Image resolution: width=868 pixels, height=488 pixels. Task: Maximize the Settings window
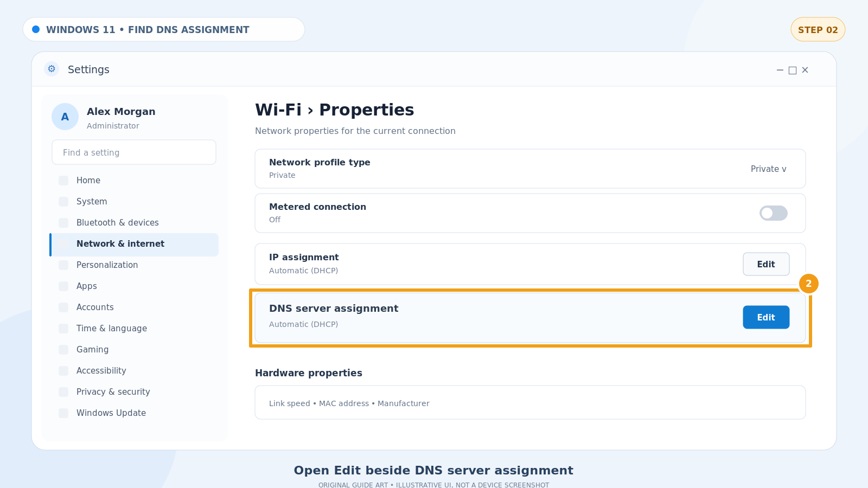[x=793, y=70]
